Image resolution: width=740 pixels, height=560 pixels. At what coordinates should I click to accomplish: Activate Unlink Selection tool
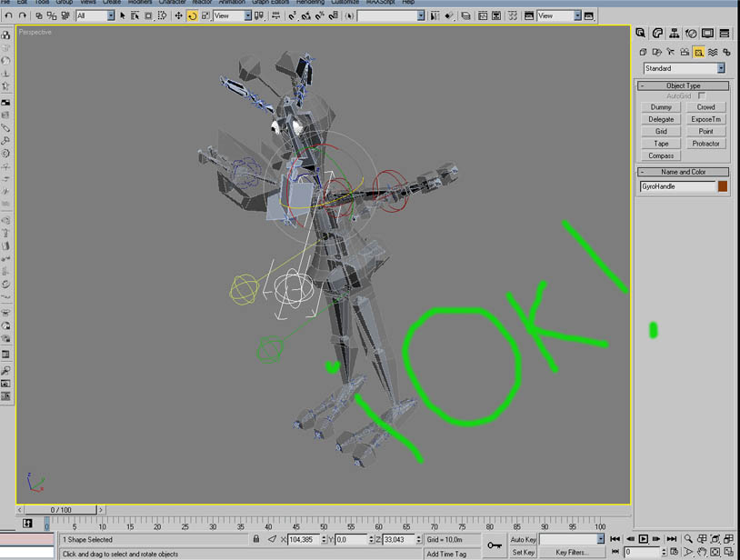click(x=52, y=15)
